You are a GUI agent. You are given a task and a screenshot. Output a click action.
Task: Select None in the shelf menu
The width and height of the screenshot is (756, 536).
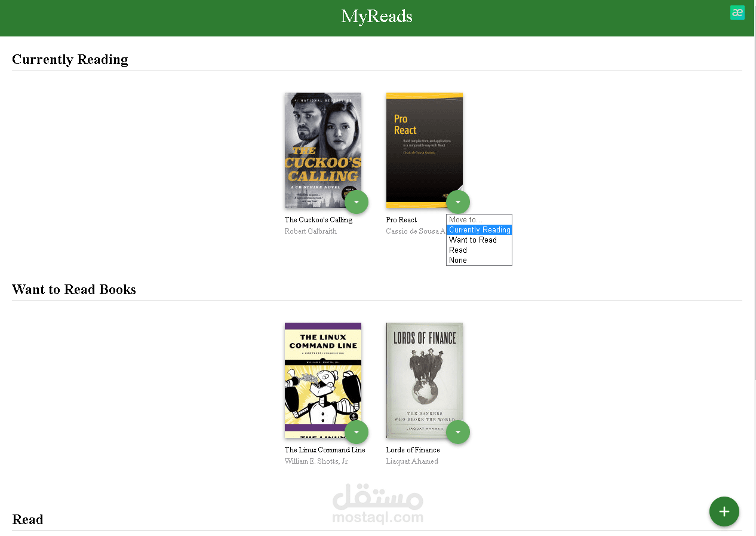[x=479, y=261]
